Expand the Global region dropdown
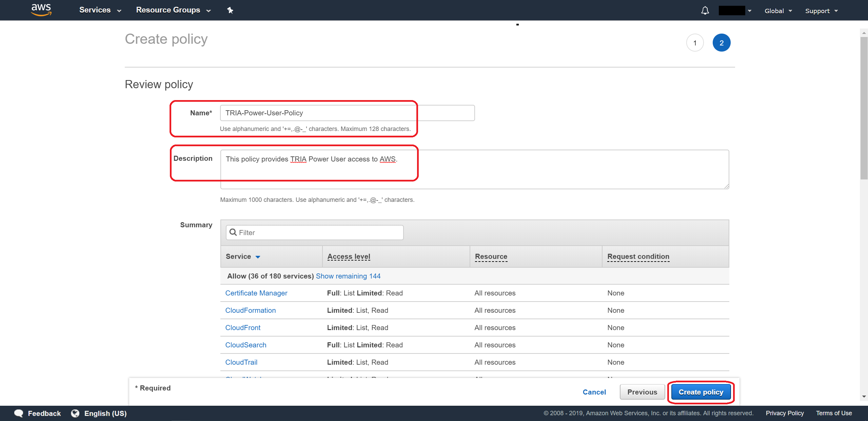This screenshot has width=868, height=421. (x=778, y=11)
